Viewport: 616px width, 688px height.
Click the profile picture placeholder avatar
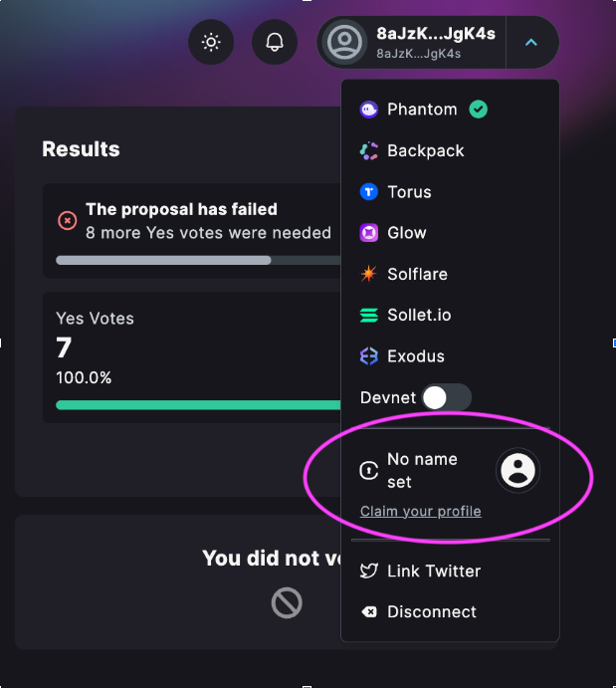tap(517, 470)
